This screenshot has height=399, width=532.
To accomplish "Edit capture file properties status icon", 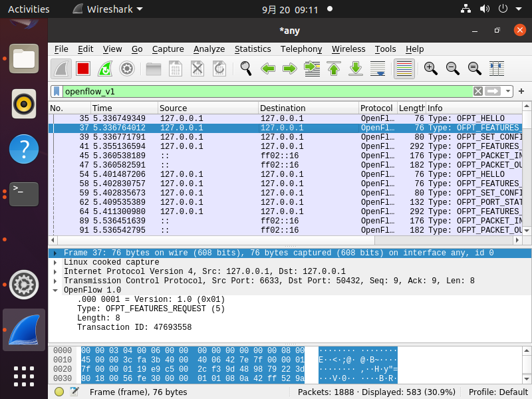I will 74,392.
